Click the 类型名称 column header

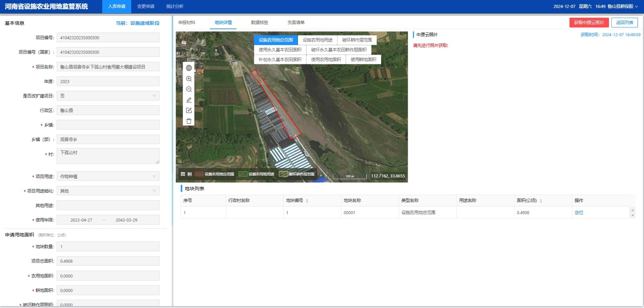click(427, 200)
